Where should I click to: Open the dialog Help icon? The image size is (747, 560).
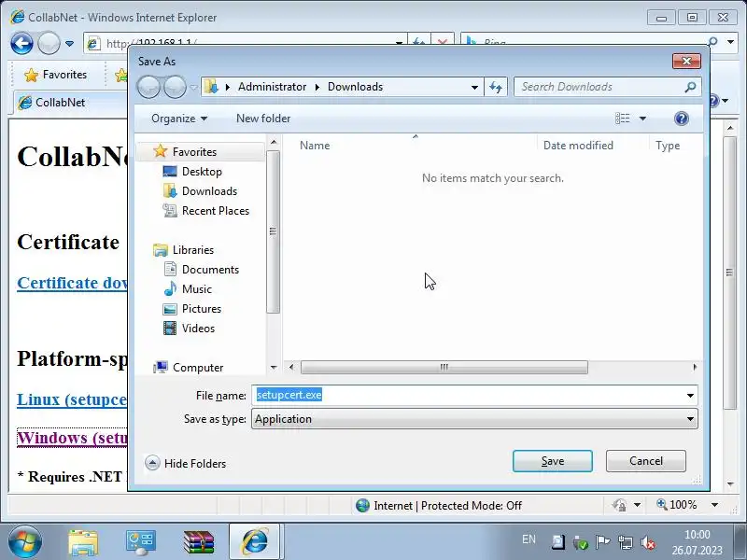(x=682, y=119)
